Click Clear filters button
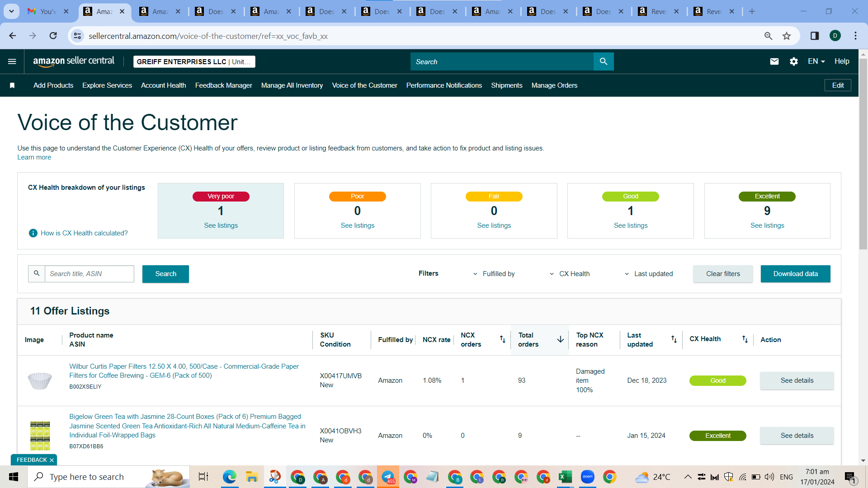This screenshot has width=868, height=488. click(x=723, y=274)
